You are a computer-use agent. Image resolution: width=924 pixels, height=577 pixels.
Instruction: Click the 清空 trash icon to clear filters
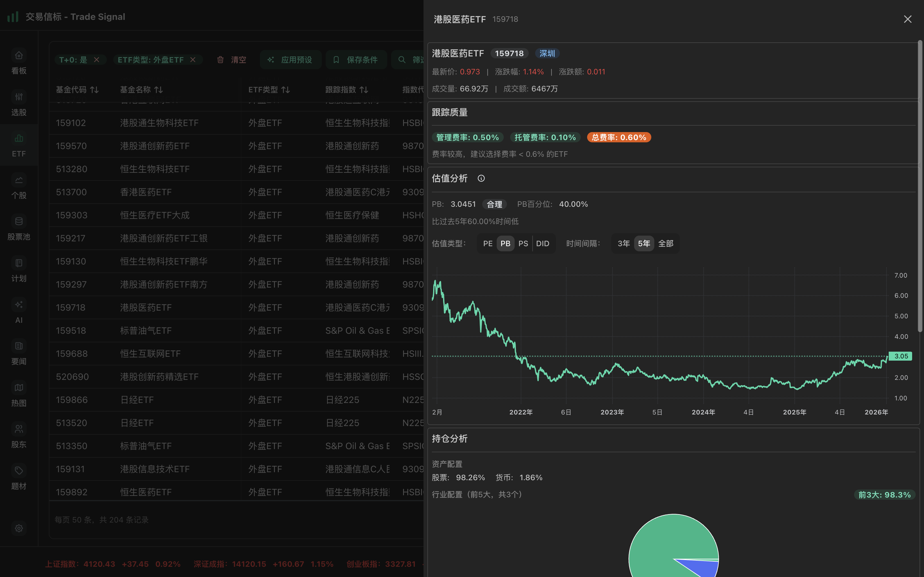(220, 60)
